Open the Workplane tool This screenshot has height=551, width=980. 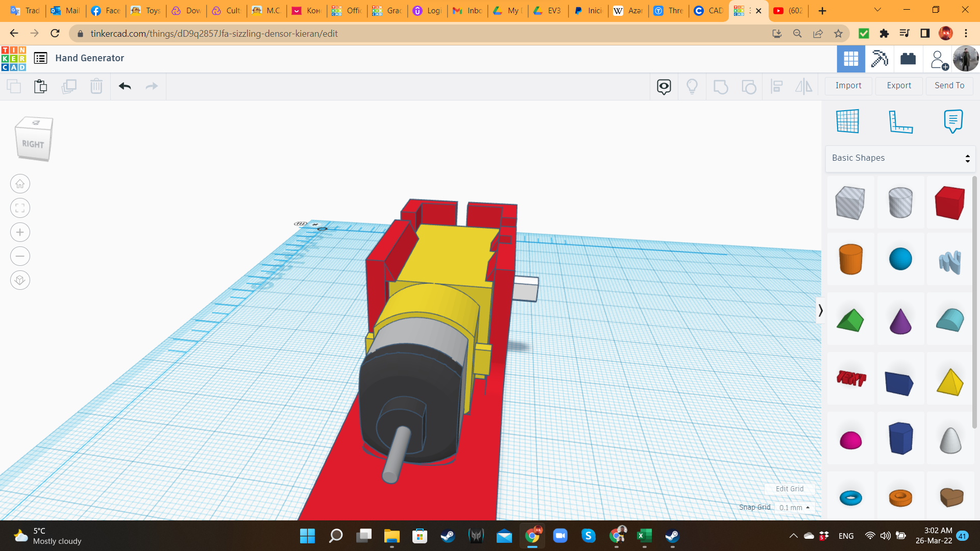coord(847,121)
